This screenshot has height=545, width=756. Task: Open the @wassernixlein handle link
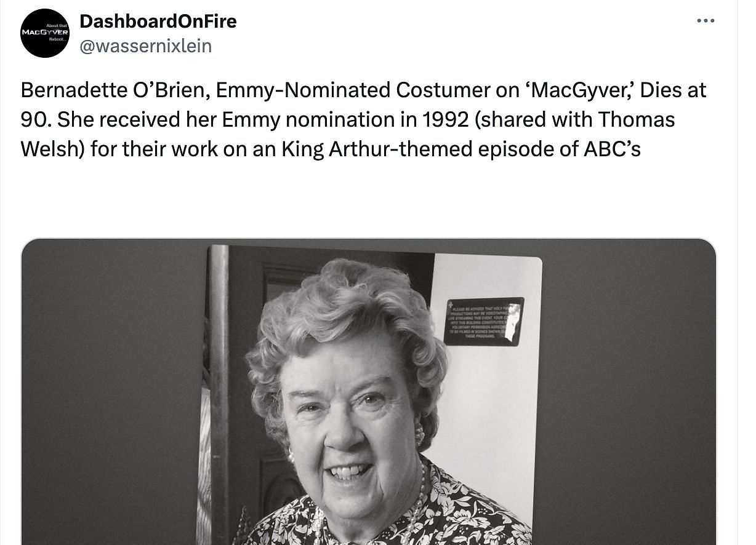click(145, 46)
